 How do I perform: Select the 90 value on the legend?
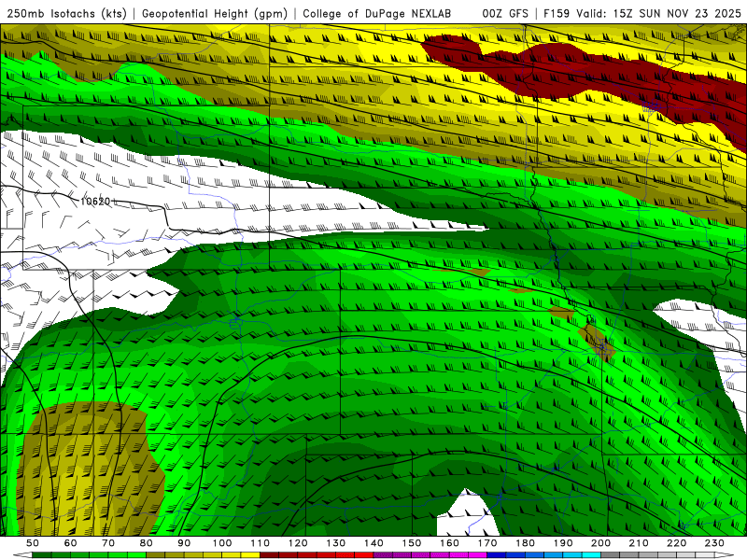click(184, 543)
